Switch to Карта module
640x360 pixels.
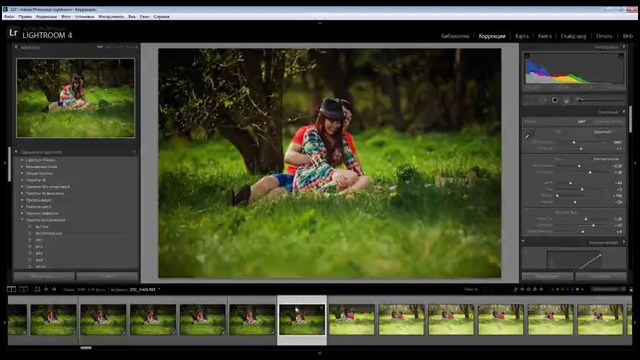522,36
